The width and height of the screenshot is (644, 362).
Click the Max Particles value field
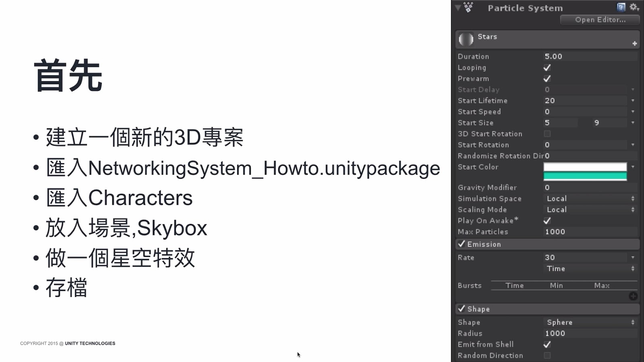click(590, 232)
